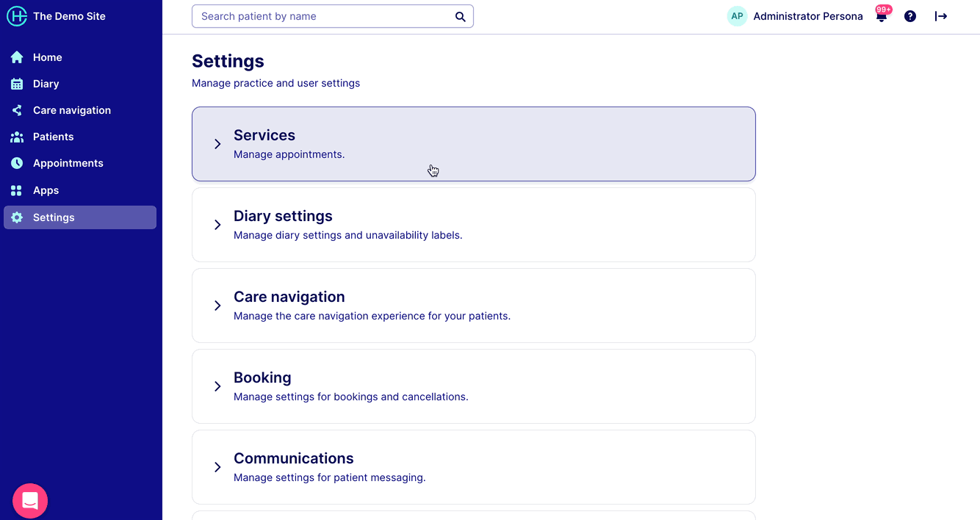Click the notifications bell icon
The width and height of the screenshot is (980, 520).
point(882,17)
